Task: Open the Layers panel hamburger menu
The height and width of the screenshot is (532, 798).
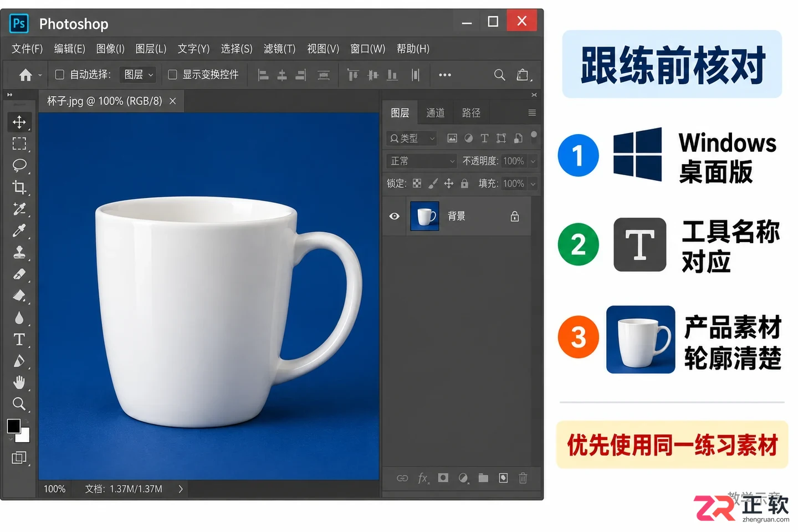Action: coord(532,112)
